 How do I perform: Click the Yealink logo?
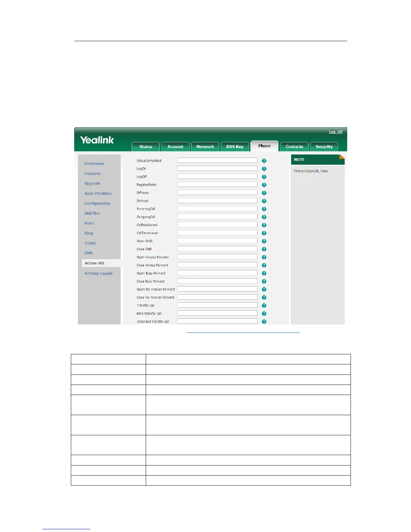click(97, 140)
